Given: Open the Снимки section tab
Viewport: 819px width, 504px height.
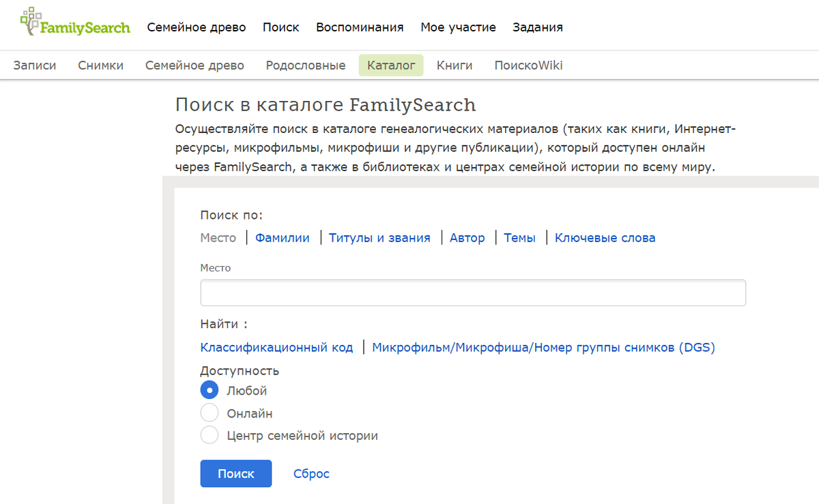Looking at the screenshot, I should click(x=100, y=65).
